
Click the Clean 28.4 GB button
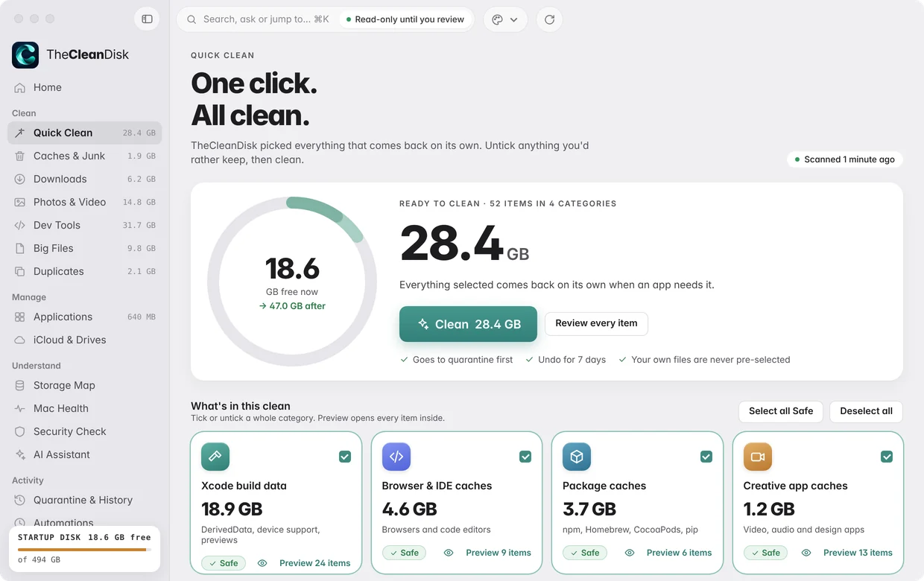coord(468,324)
